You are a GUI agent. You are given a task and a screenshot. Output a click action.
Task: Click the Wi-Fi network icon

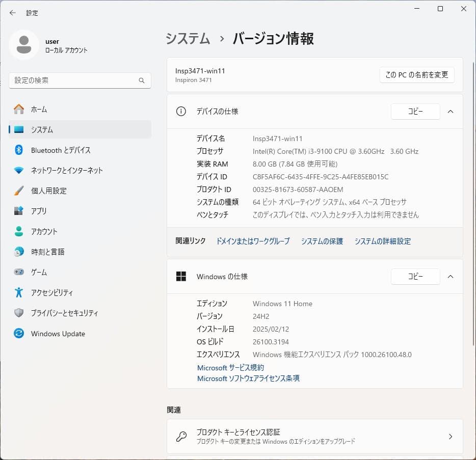pyautogui.click(x=19, y=170)
